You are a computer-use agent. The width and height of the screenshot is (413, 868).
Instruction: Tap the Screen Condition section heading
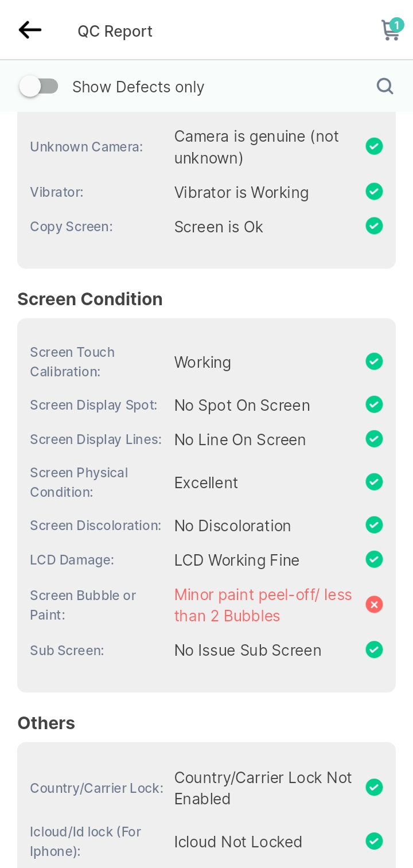coord(90,299)
